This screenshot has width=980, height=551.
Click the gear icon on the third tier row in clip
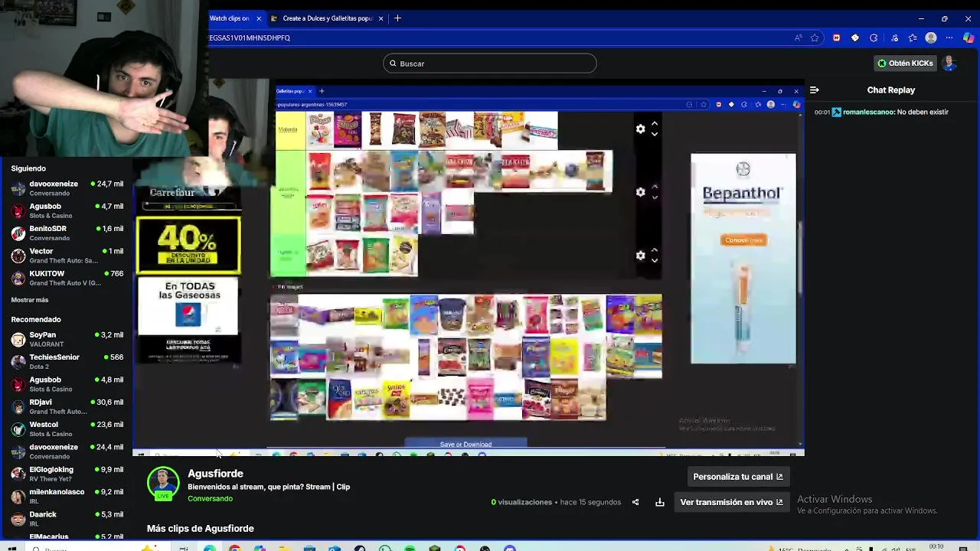640,256
